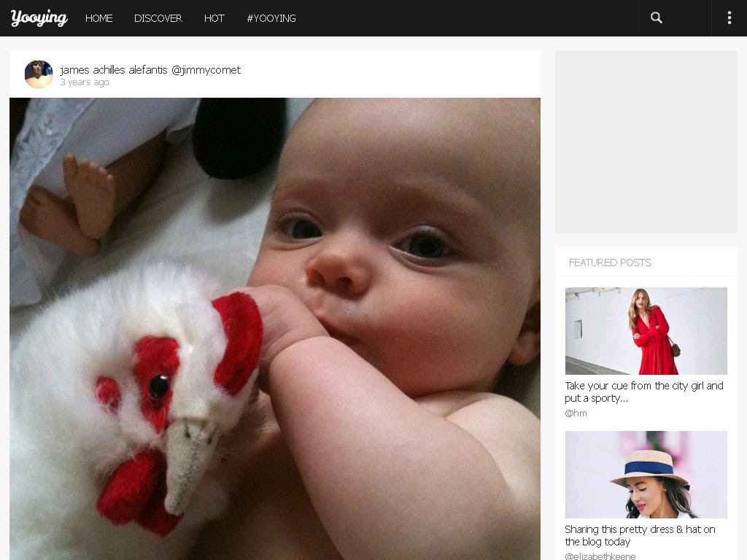Visit the @elizabethkeene profile link
747x560 pixels.
600,556
